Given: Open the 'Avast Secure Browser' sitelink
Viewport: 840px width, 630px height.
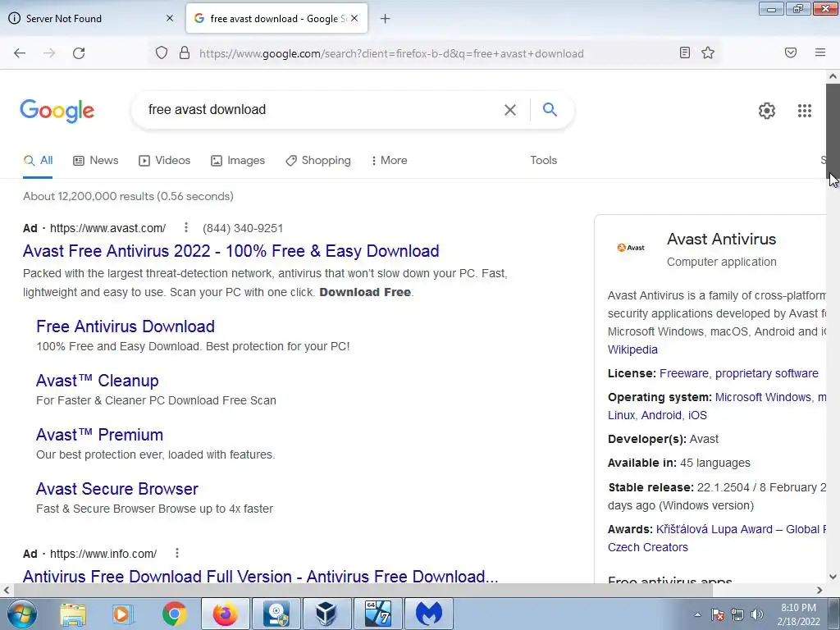Looking at the screenshot, I should point(117,489).
